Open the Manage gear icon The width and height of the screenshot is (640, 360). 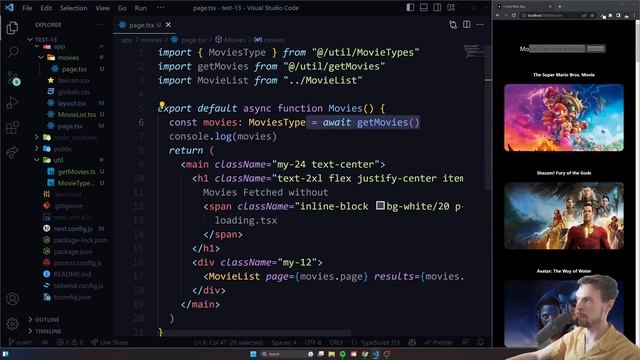point(12,324)
